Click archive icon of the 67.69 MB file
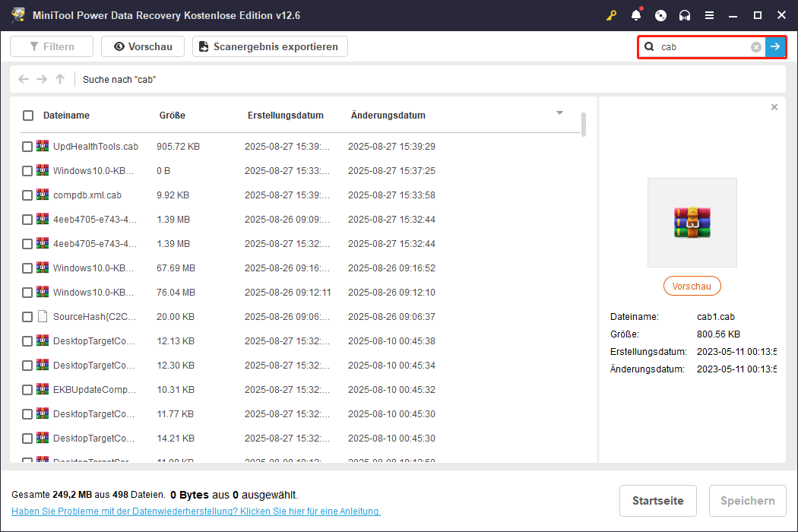This screenshot has width=798, height=532. tap(43, 268)
